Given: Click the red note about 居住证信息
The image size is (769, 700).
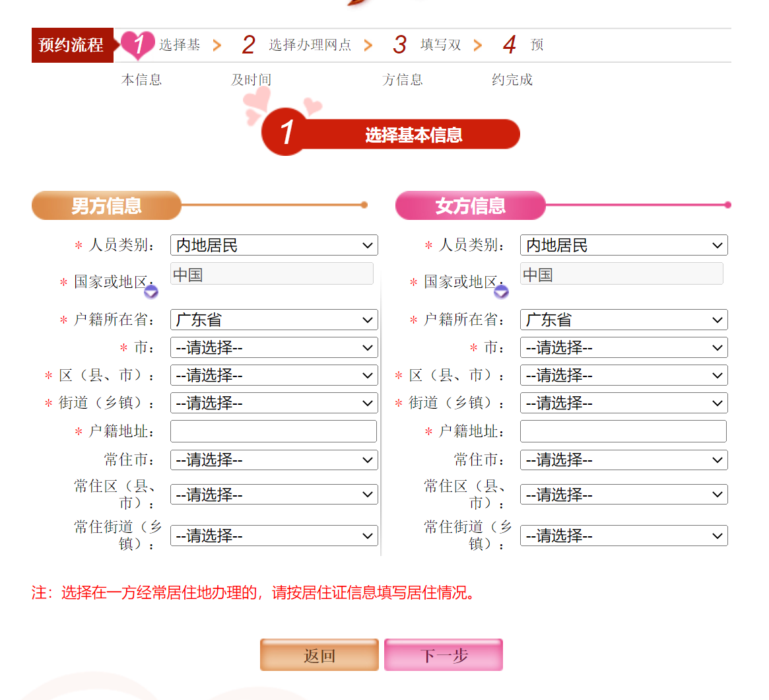Looking at the screenshot, I should pos(253,592).
